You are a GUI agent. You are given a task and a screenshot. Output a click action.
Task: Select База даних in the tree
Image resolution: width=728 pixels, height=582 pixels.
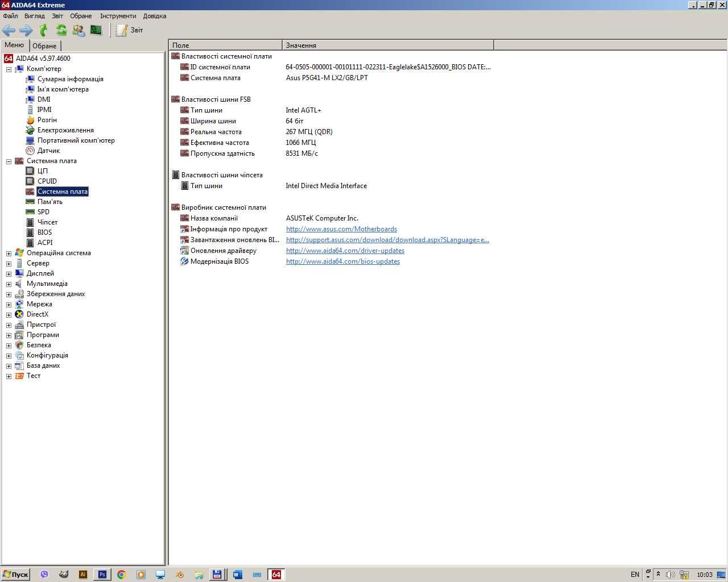click(43, 365)
